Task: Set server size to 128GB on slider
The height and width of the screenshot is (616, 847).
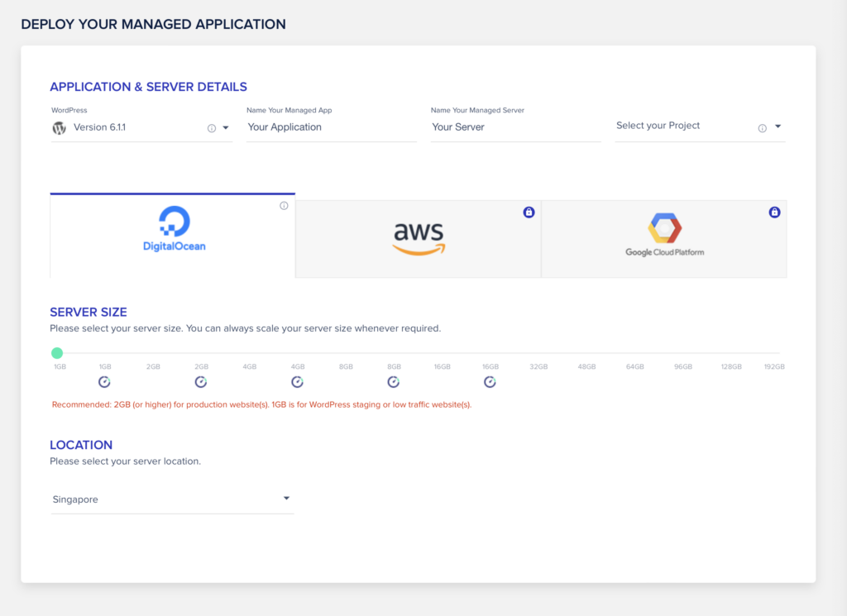Action: 731,366
